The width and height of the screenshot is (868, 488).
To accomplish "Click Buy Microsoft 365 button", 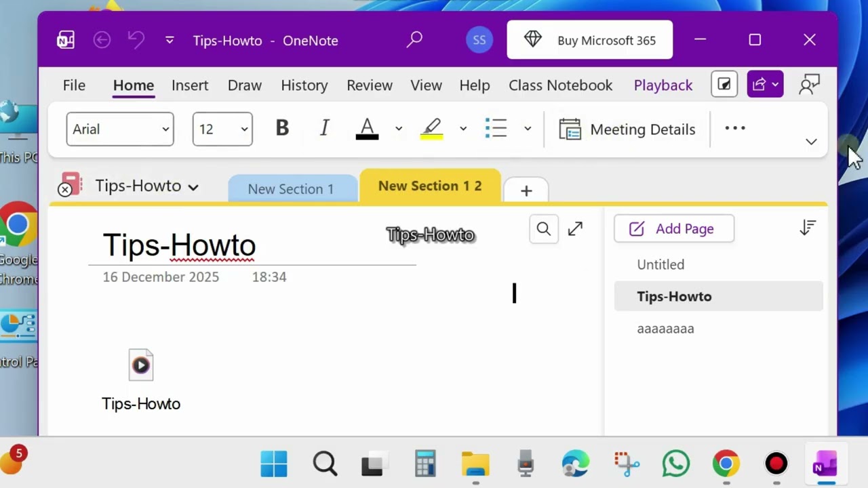I will coord(590,40).
